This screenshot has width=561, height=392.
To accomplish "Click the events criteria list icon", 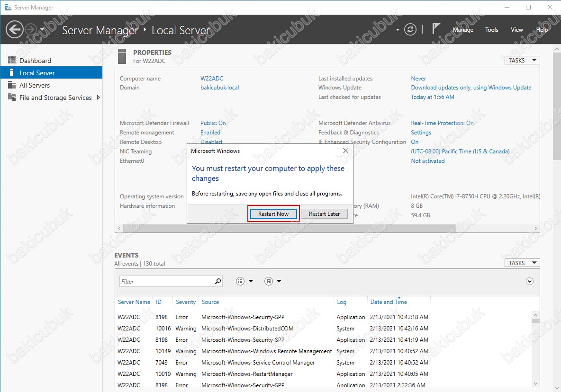I will 240,281.
